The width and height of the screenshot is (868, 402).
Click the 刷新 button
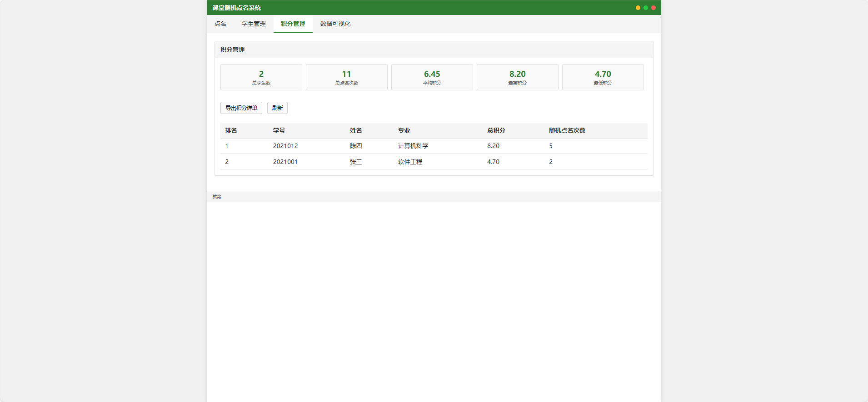277,108
